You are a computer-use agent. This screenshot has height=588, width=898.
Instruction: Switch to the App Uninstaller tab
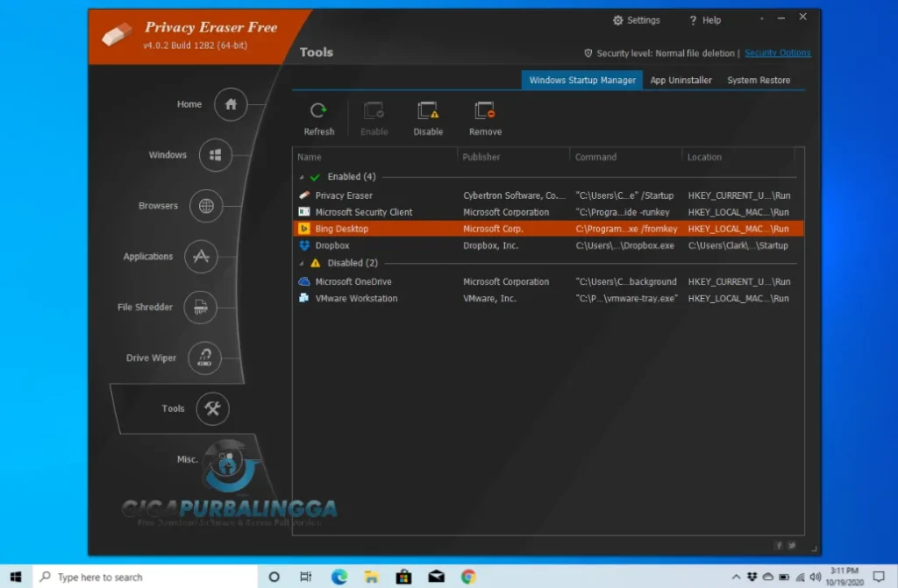pos(681,80)
